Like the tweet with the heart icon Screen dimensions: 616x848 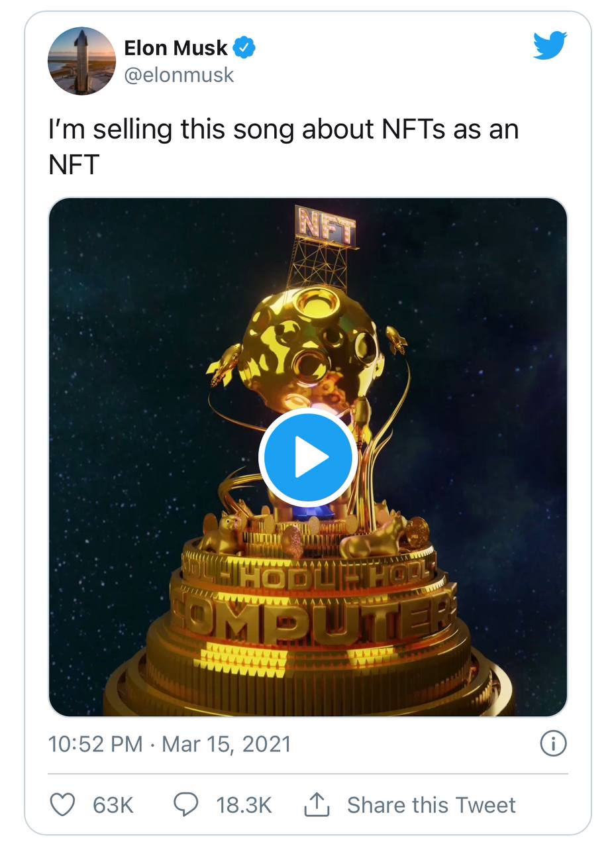63,805
